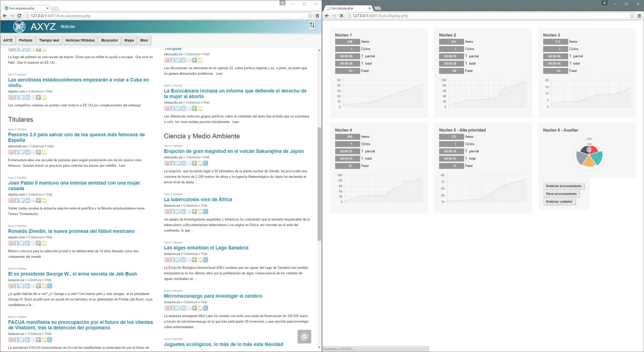Switch to the Buscador tab
Image resolution: width=644 pixels, height=352 pixels.
click(x=110, y=40)
